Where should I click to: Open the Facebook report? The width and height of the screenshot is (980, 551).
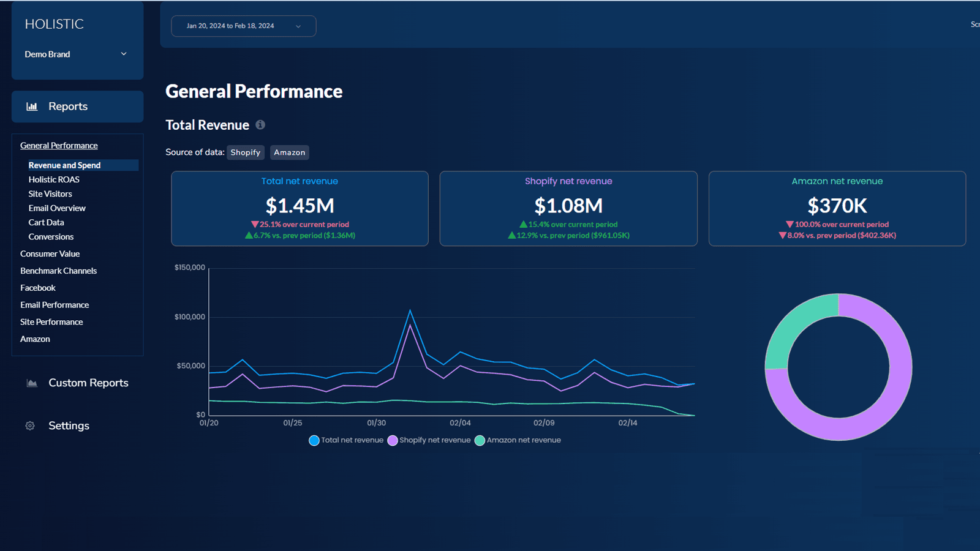pyautogui.click(x=37, y=288)
